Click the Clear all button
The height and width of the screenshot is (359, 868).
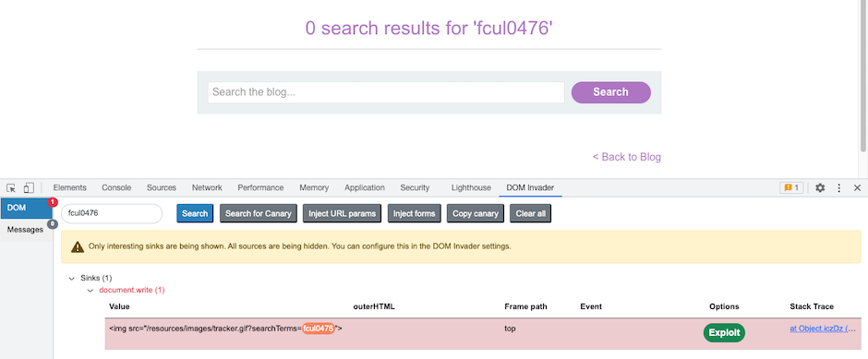(x=530, y=213)
